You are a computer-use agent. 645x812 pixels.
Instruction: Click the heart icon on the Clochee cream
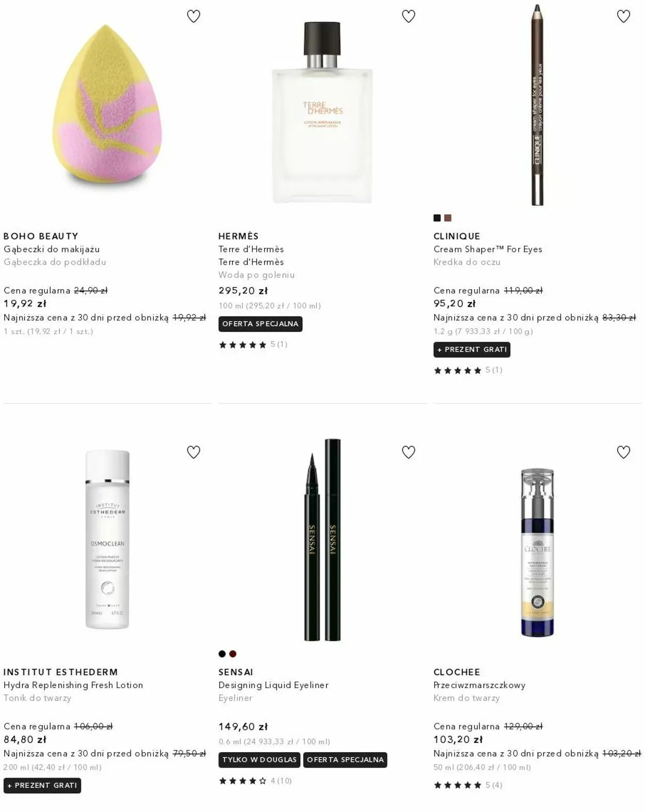624,452
